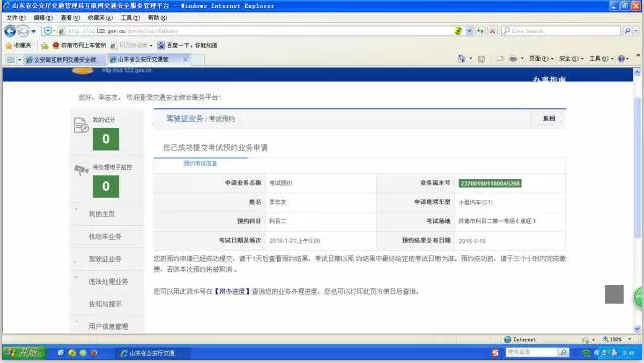Click the points record document icon
Screen dimensions: 644x363
81,125
